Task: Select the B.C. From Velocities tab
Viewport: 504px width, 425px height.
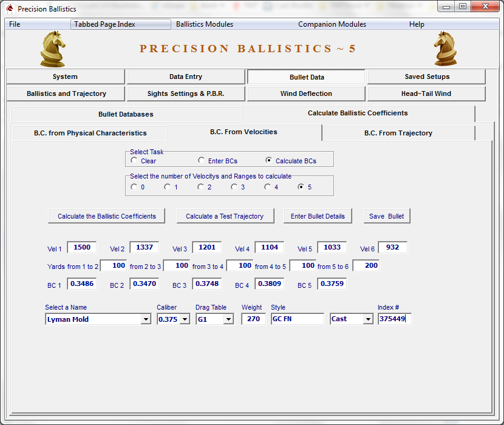Action: pos(243,132)
